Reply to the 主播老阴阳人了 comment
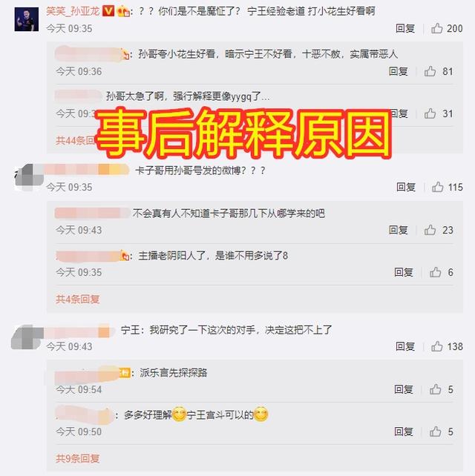475x476 pixels. 404,272
